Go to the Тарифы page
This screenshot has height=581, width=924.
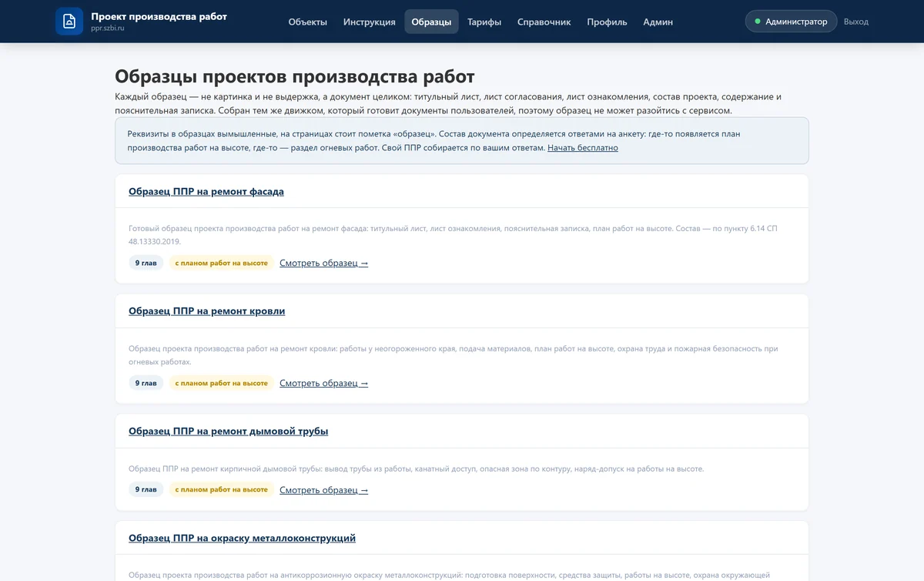coord(484,22)
